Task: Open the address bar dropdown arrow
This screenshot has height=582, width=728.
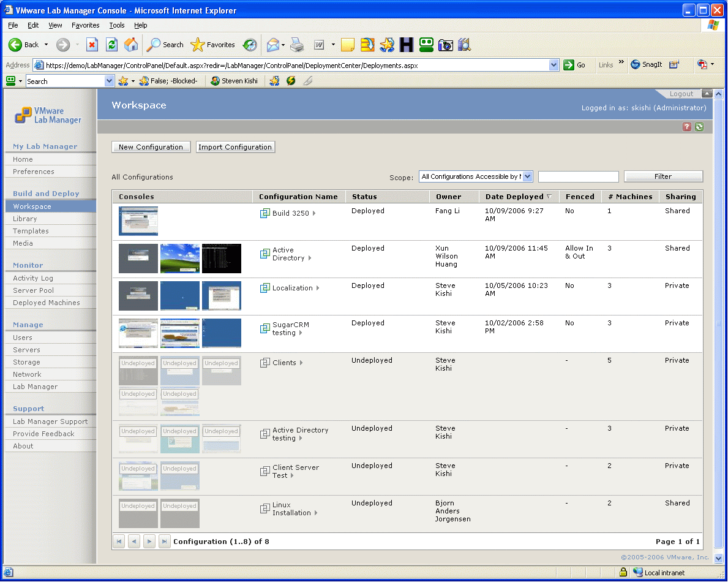Action: (x=554, y=65)
